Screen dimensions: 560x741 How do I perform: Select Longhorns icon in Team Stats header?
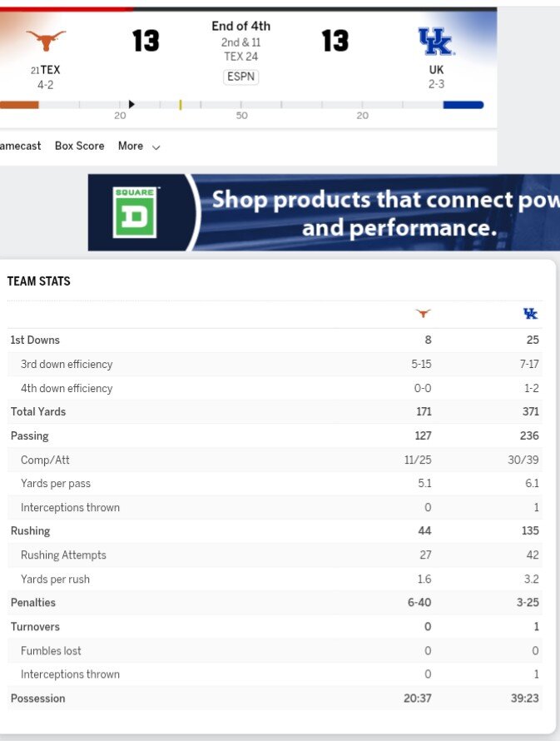coord(424,314)
